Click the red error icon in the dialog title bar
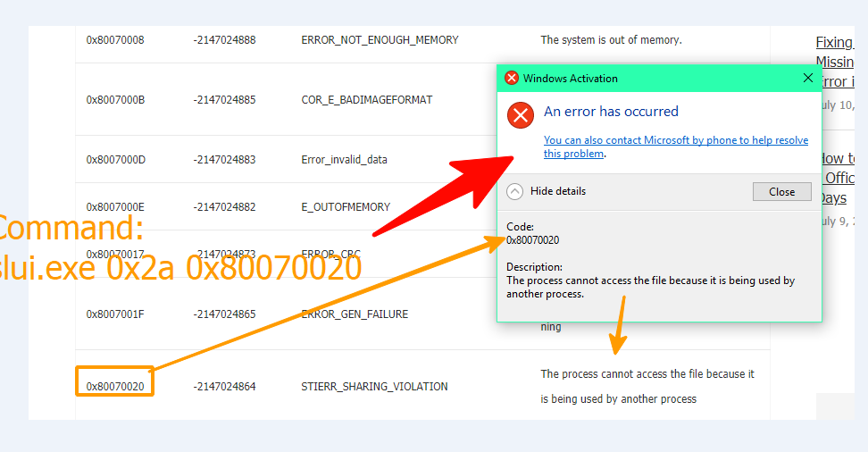Image resolution: width=868 pixels, height=452 pixels. point(512,78)
